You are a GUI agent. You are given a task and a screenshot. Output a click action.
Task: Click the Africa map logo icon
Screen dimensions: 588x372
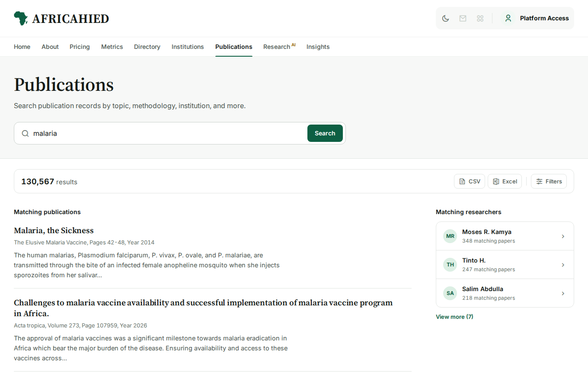21,18
